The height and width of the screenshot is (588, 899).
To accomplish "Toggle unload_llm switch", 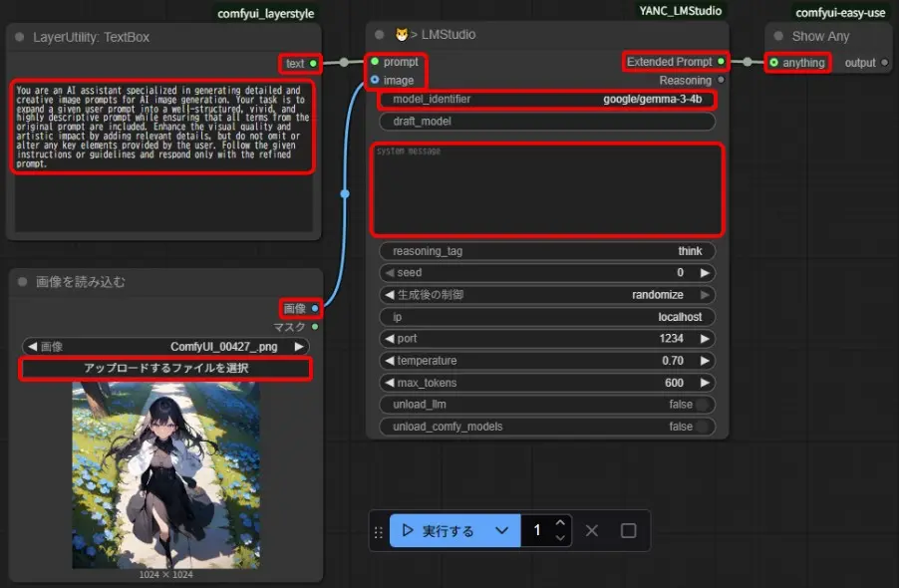I will click(702, 405).
